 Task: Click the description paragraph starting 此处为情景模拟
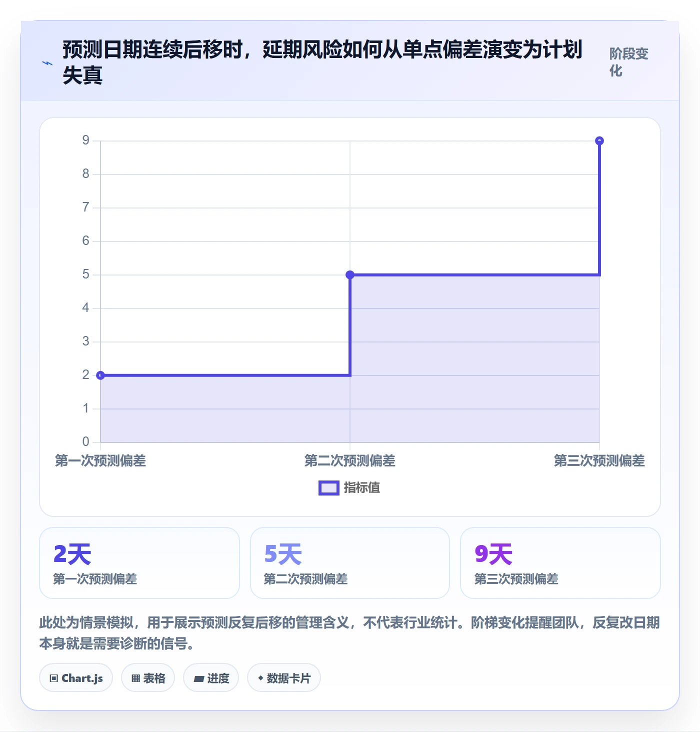click(349, 632)
